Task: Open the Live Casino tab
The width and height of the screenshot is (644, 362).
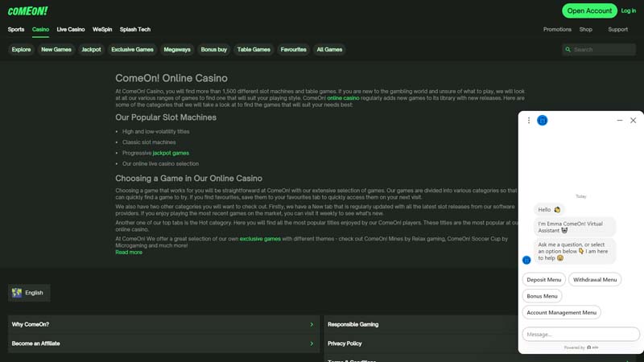Action: coord(71,30)
